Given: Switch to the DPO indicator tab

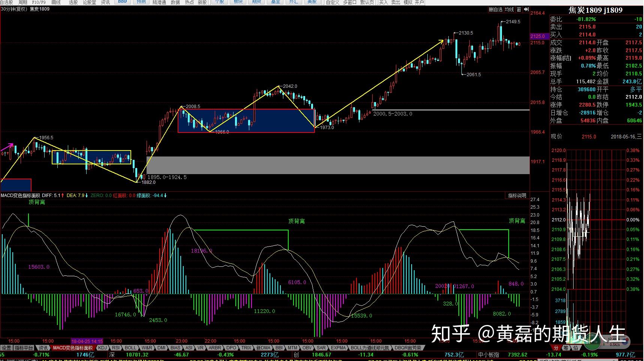Looking at the screenshot, I should (x=231, y=348).
